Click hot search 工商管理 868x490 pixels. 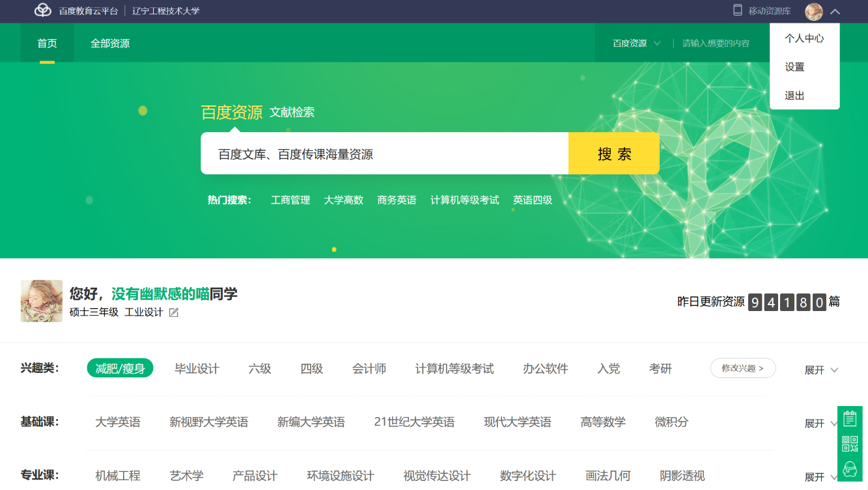click(290, 200)
